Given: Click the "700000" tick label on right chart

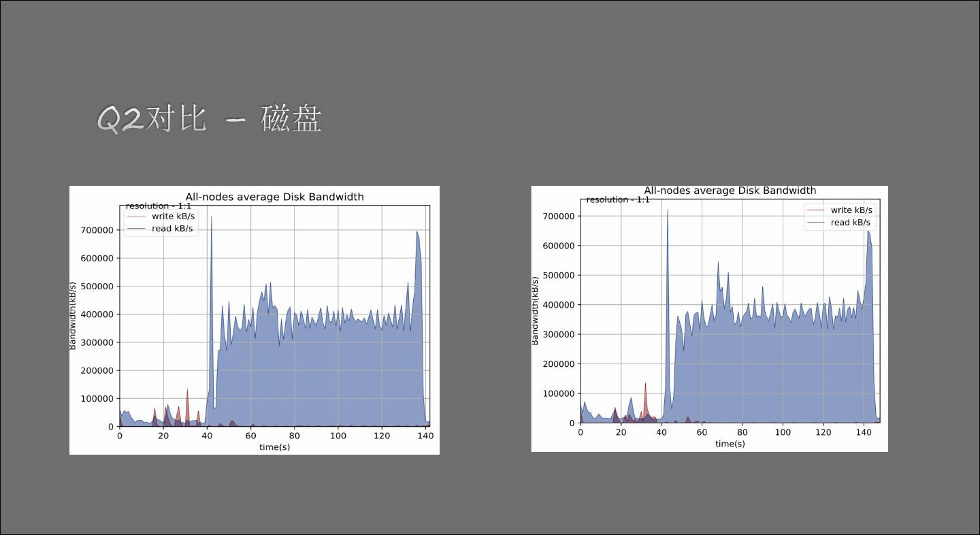Looking at the screenshot, I should click(558, 216).
